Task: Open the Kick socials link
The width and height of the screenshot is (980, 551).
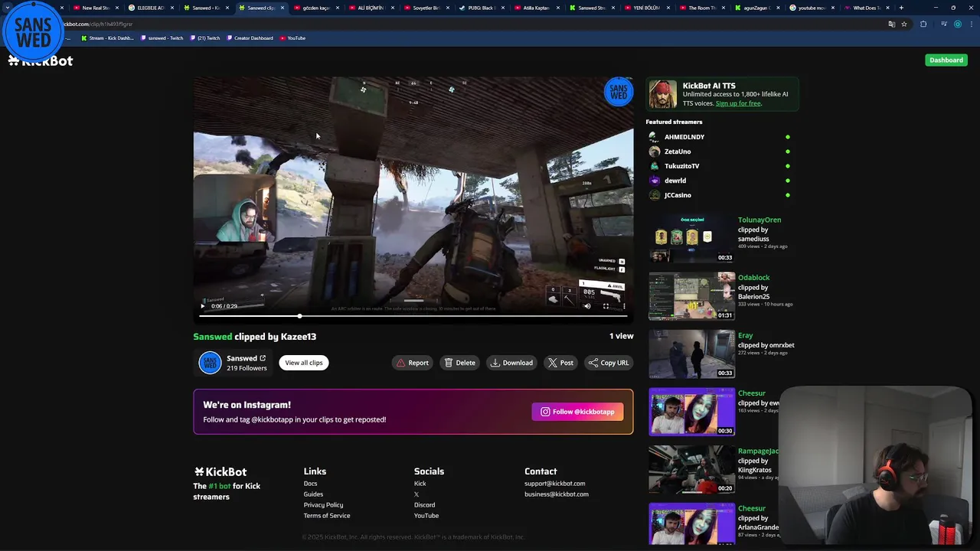Action: [420, 484]
